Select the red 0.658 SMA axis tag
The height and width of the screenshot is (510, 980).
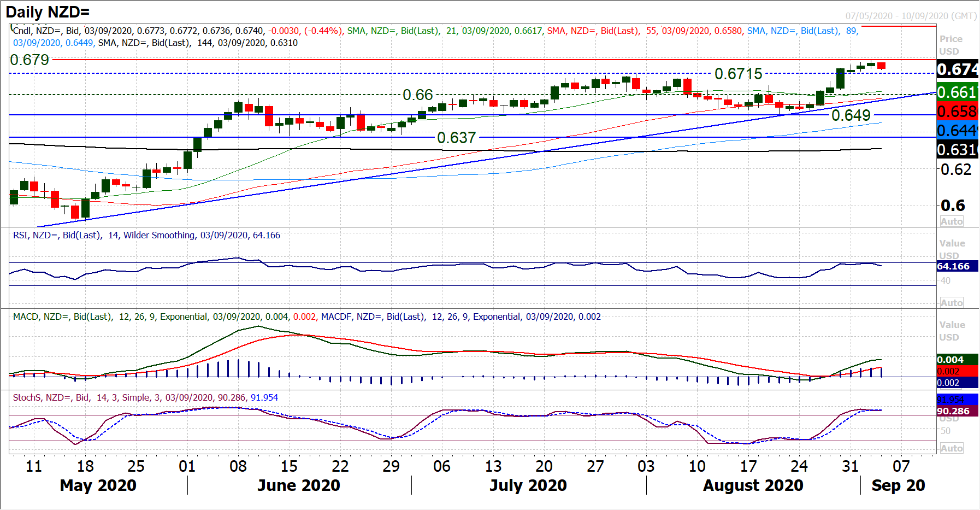pos(957,112)
